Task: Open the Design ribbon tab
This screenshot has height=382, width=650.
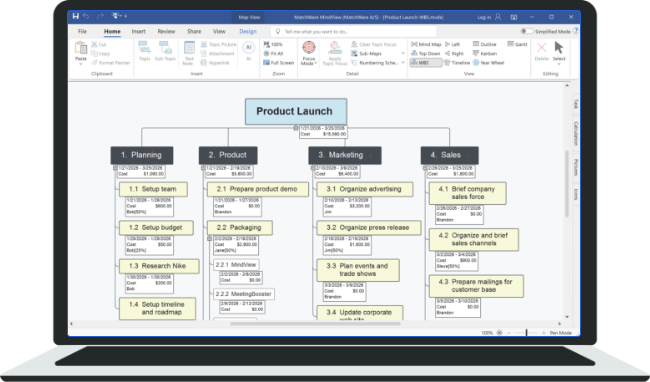Action: [x=248, y=31]
